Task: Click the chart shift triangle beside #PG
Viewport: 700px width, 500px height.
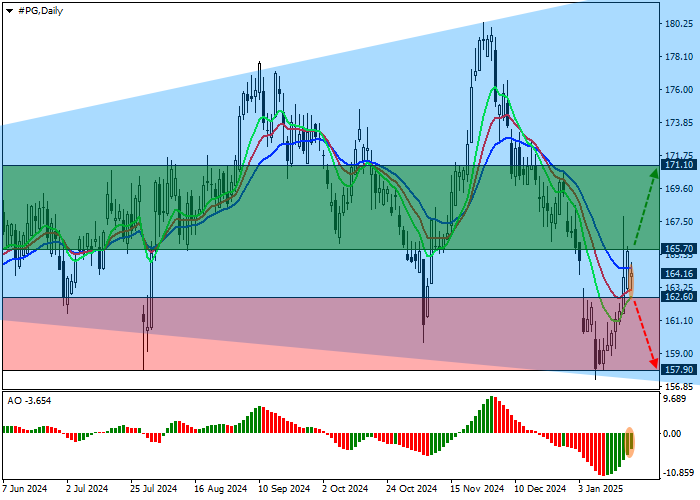Action: tap(8, 9)
